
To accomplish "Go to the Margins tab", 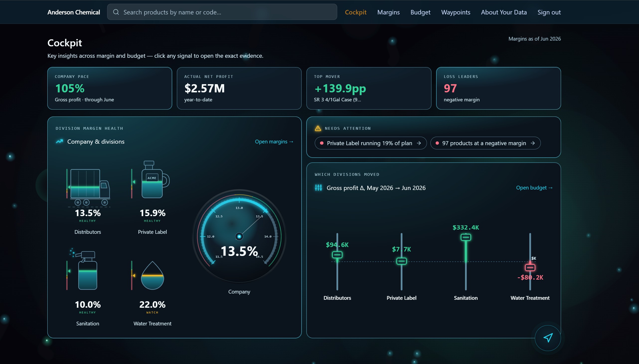I will (388, 12).
